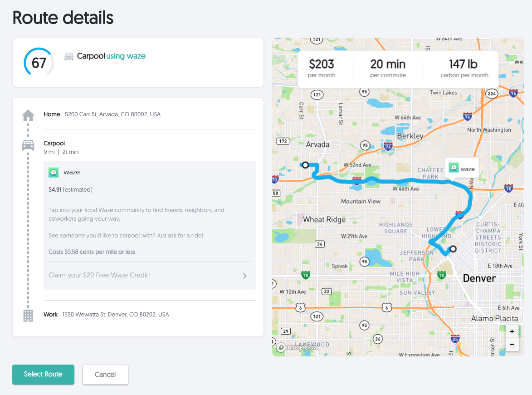532x395 pixels.
Task: Click the Wheat Ridge map label
Action: (324, 219)
